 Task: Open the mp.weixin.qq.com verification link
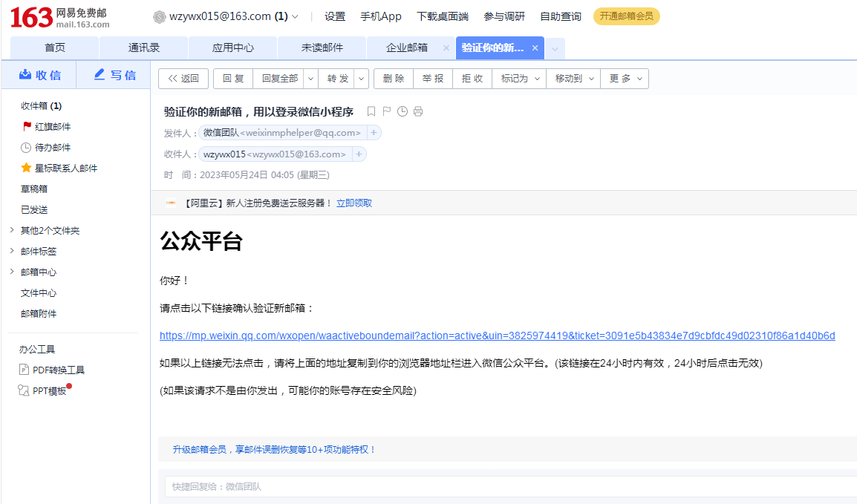pos(498,336)
